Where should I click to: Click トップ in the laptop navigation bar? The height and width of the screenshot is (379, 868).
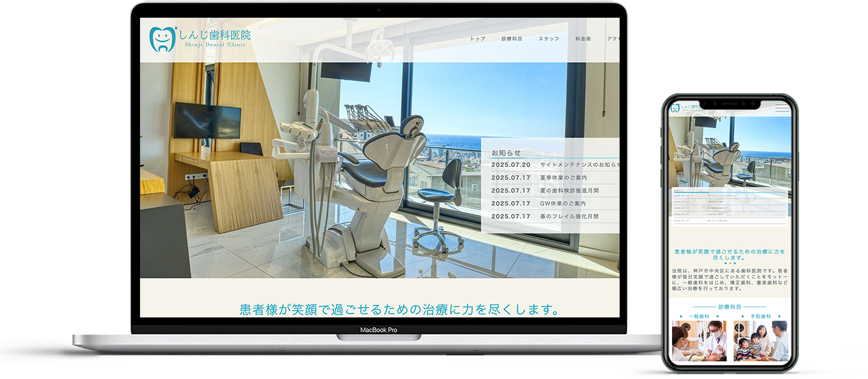click(477, 39)
